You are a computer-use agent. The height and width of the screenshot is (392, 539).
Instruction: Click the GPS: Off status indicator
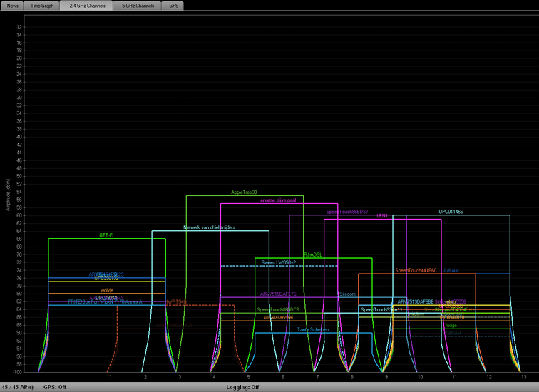pos(55,387)
